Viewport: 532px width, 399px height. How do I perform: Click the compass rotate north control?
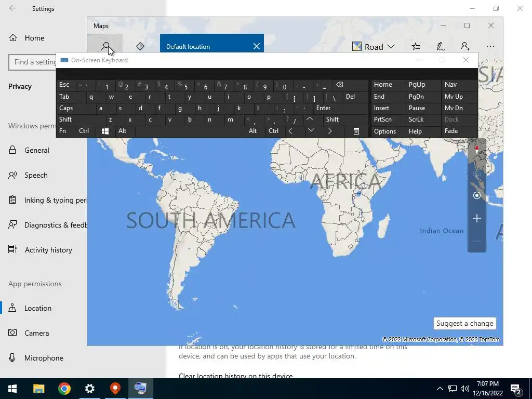[477, 149]
